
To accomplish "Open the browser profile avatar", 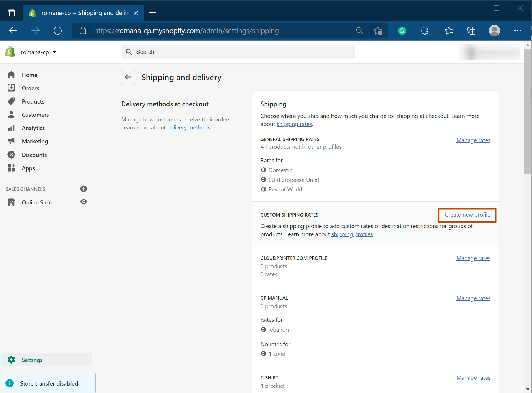I will click(x=494, y=31).
